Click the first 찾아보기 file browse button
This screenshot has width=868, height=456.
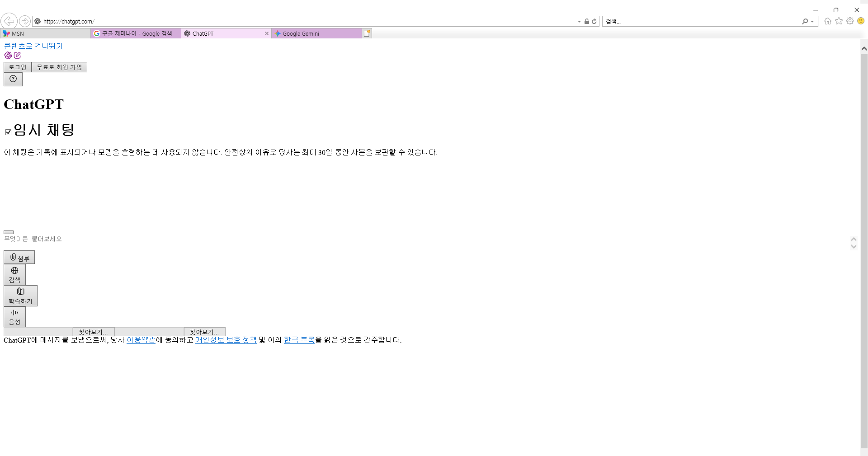[94, 332]
